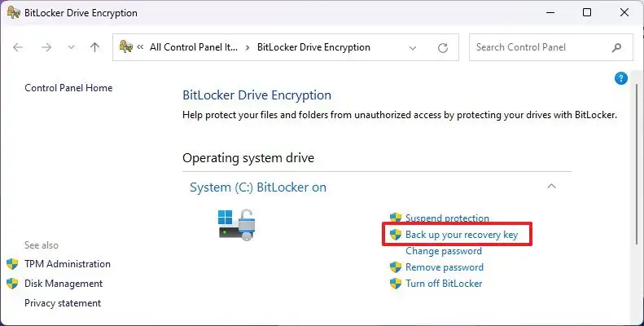Open Control Panel Home link
The image size is (644, 326).
coord(68,88)
